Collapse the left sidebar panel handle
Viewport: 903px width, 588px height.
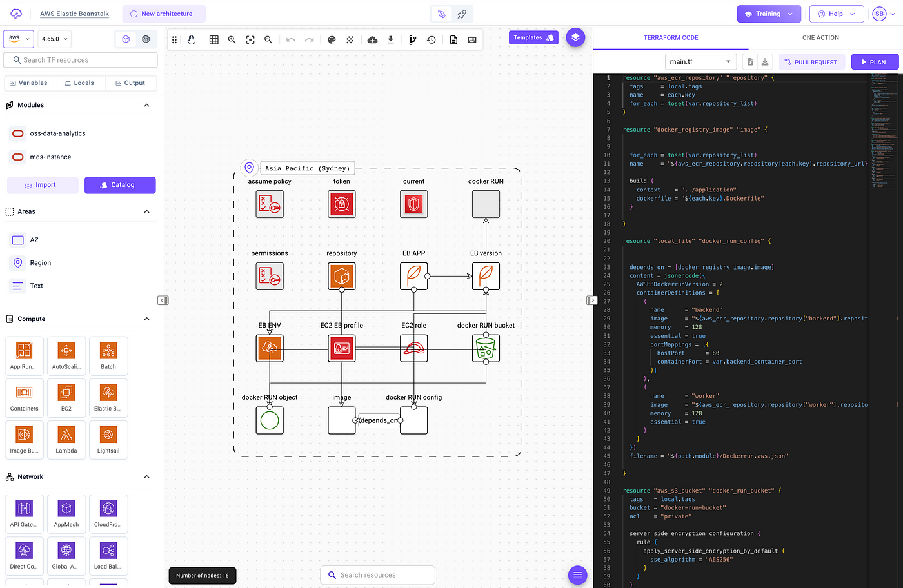pos(163,300)
